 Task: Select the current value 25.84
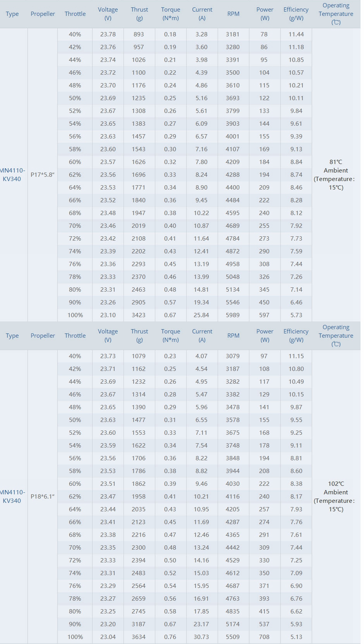[x=201, y=315]
